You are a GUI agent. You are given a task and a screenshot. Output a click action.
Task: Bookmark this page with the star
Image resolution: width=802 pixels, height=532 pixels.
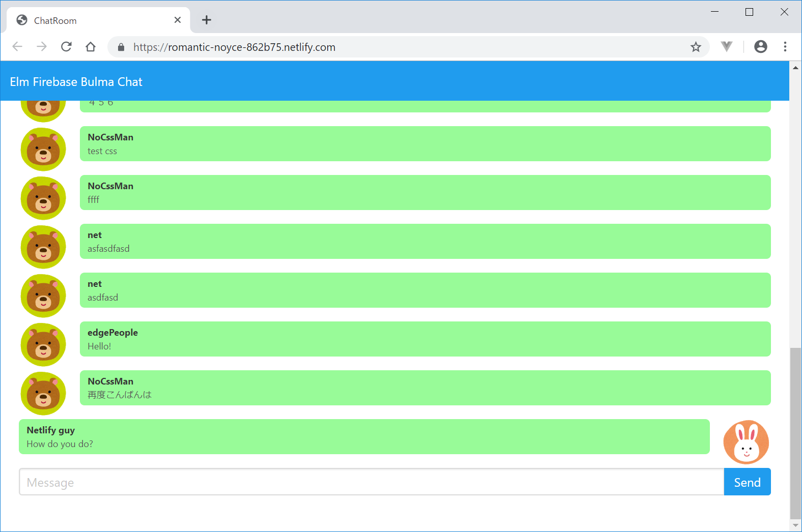(x=696, y=47)
